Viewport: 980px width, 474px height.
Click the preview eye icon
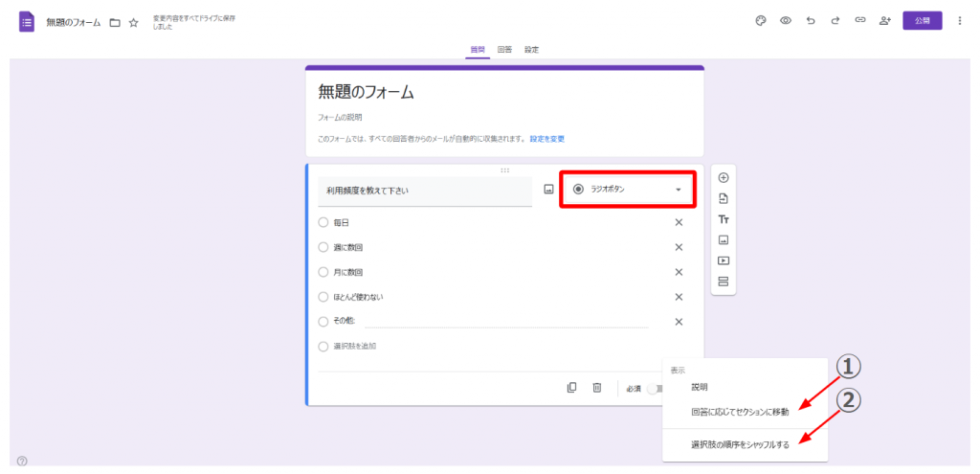pos(785,20)
